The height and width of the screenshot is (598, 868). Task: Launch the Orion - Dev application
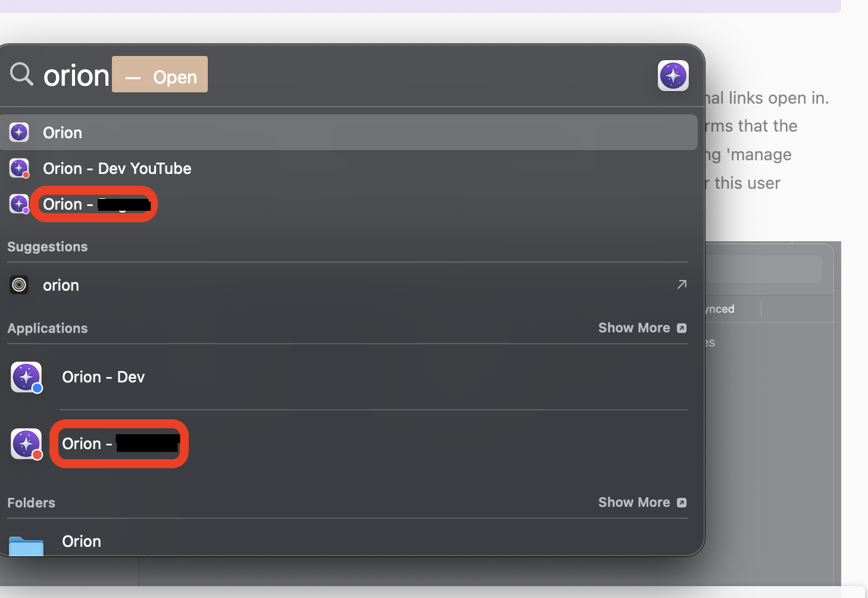(103, 377)
